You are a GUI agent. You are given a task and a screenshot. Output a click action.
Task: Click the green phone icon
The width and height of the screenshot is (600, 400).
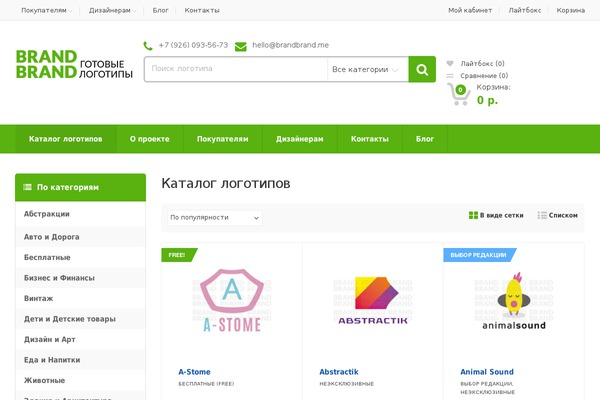click(148, 46)
